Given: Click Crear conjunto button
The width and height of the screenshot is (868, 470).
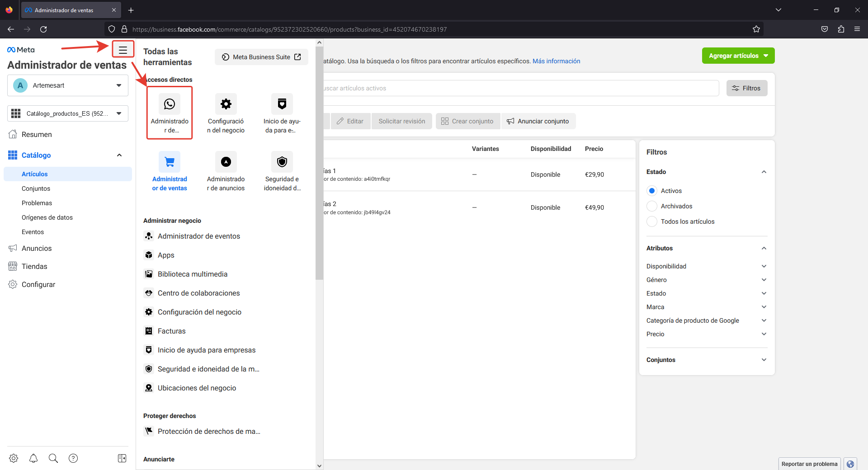Looking at the screenshot, I should point(468,121).
